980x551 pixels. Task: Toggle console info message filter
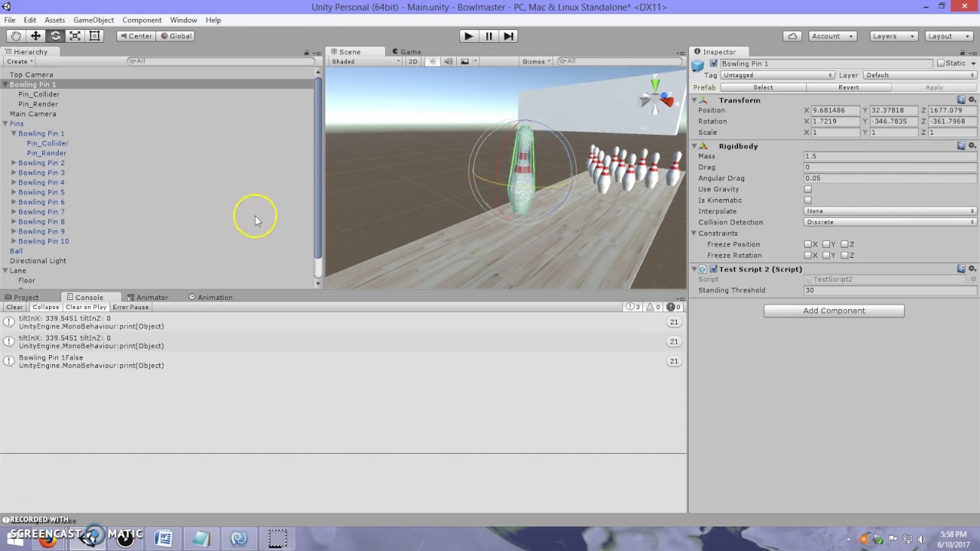(633, 307)
